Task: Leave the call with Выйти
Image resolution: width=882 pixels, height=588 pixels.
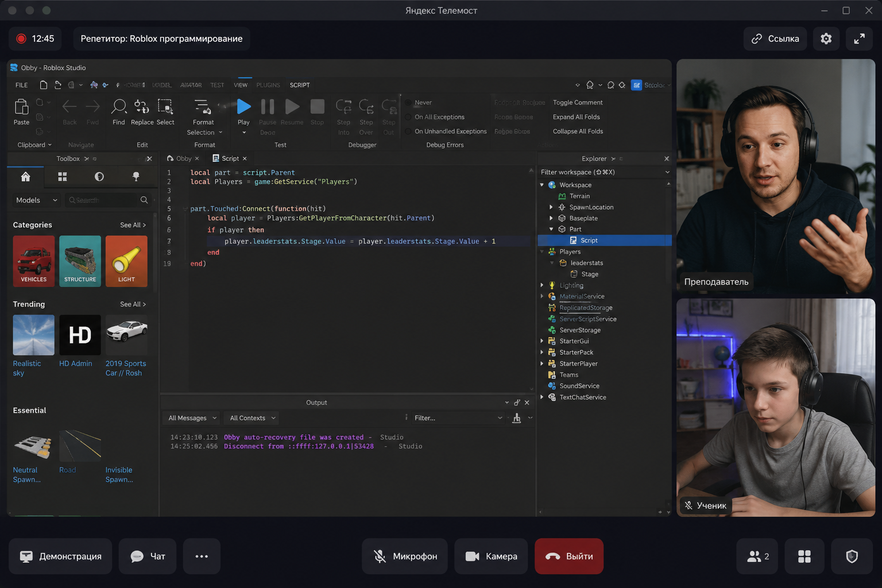Action: pos(569,556)
